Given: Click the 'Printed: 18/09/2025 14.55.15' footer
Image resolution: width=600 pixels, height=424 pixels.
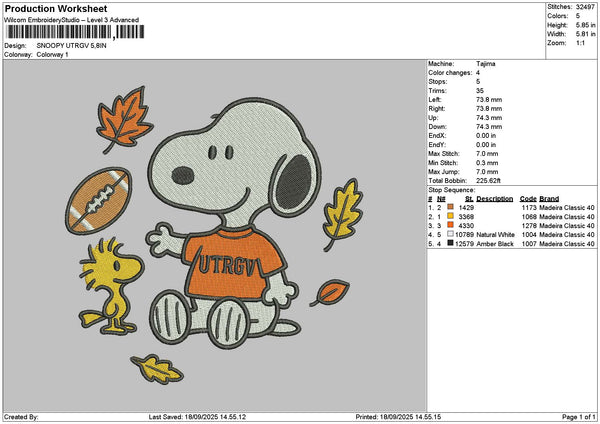Looking at the screenshot, I should 398,417.
